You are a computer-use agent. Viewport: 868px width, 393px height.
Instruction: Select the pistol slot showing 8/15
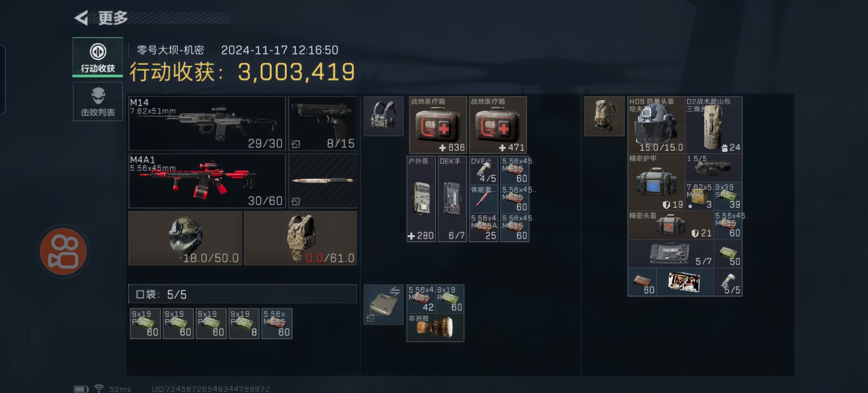click(323, 123)
